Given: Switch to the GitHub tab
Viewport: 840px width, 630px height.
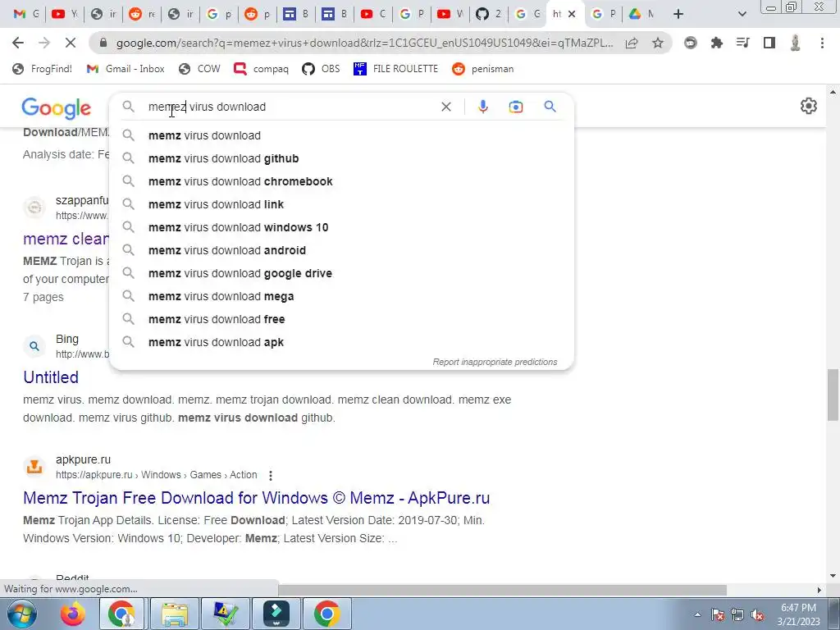Looking at the screenshot, I should tap(489, 14).
